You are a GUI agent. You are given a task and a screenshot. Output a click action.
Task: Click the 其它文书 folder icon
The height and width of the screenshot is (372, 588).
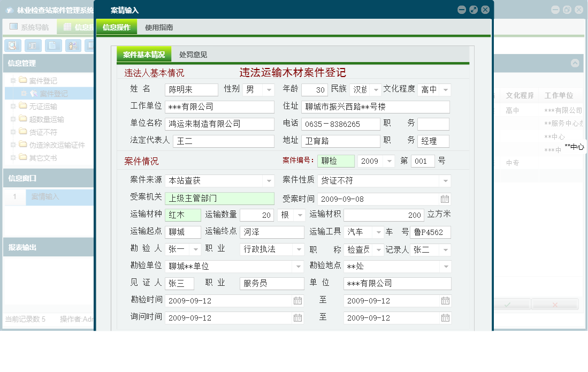pyautogui.click(x=23, y=156)
